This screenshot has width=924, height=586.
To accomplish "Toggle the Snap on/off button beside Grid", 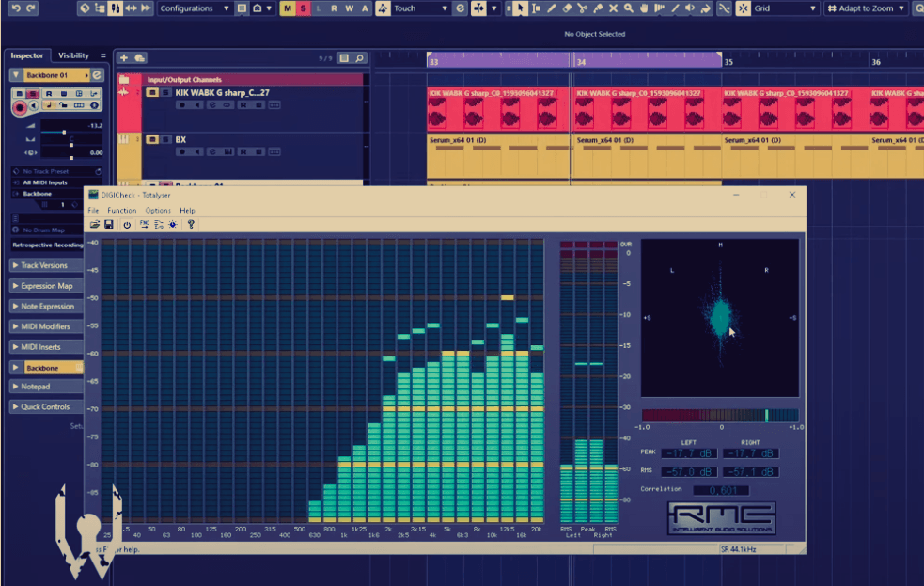I will tap(744, 8).
